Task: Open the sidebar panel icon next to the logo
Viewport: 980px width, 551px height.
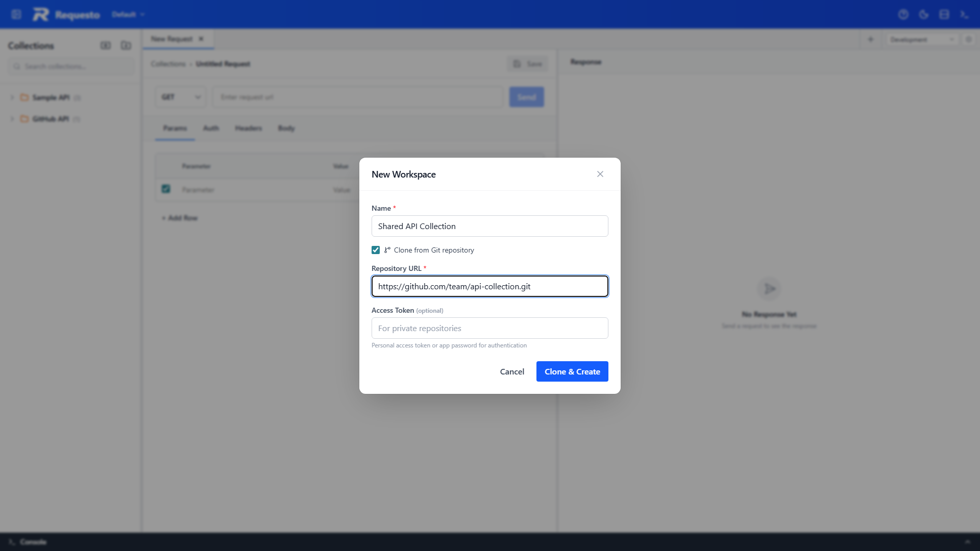Action: 16,14
